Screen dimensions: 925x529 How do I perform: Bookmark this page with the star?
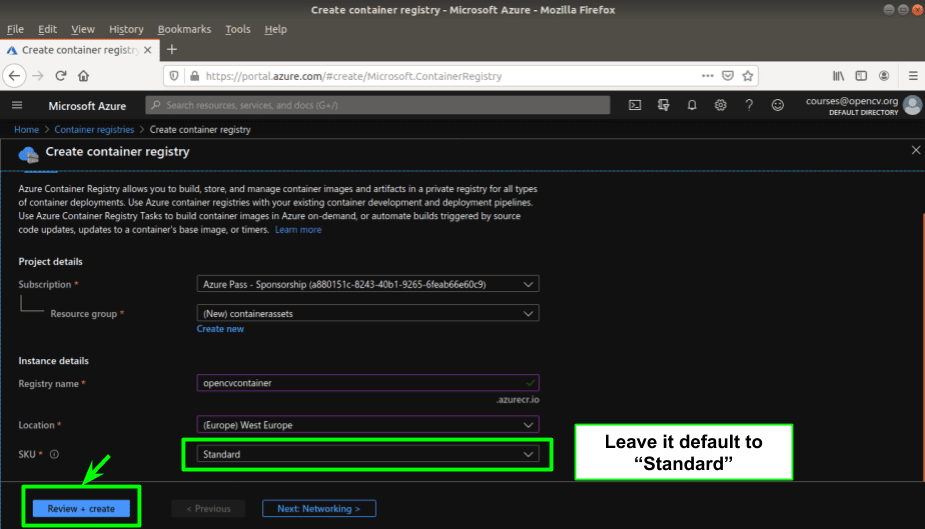point(748,75)
